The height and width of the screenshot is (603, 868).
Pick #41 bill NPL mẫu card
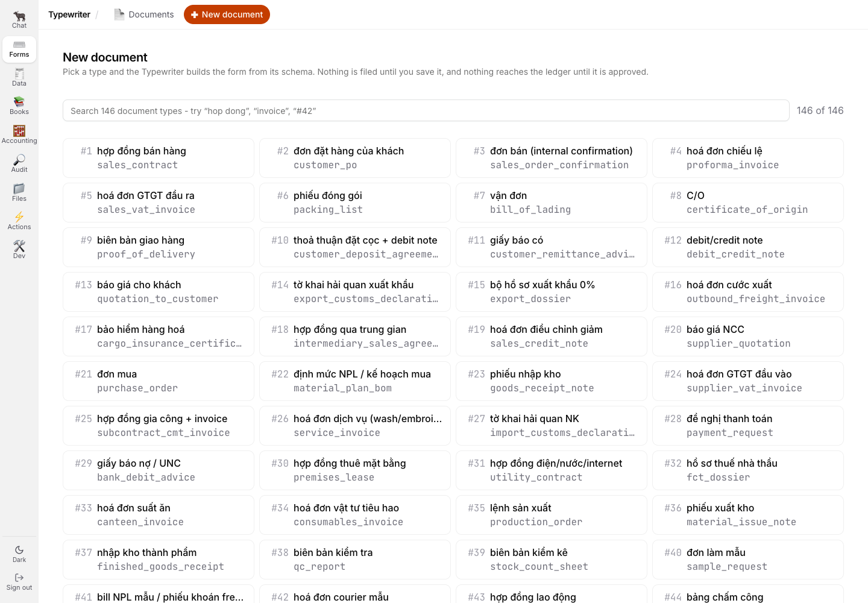tap(159, 594)
